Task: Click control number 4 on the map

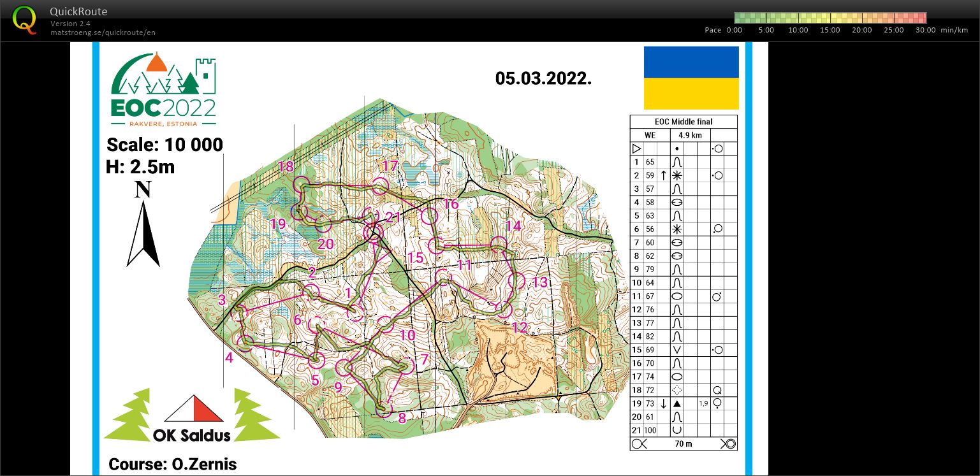Action: (x=230, y=357)
